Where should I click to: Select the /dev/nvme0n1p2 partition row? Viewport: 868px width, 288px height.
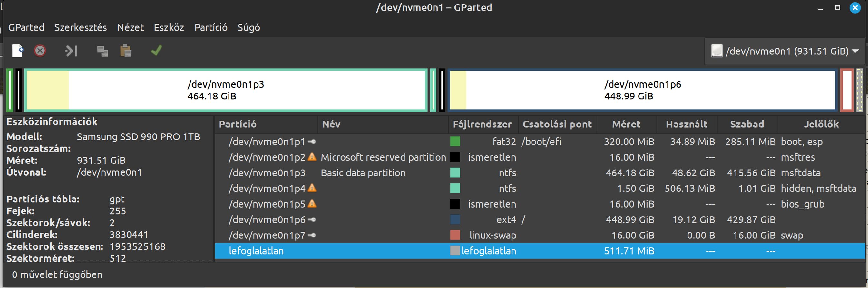(x=540, y=157)
